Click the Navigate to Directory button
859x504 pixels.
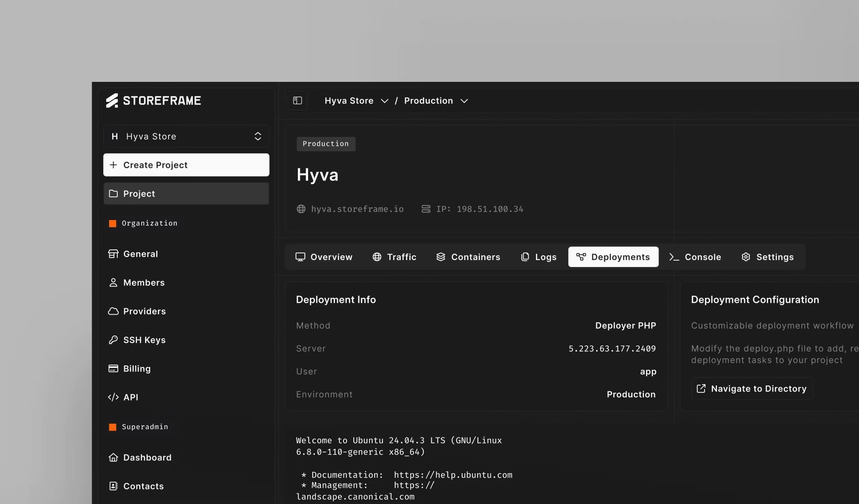(x=752, y=389)
